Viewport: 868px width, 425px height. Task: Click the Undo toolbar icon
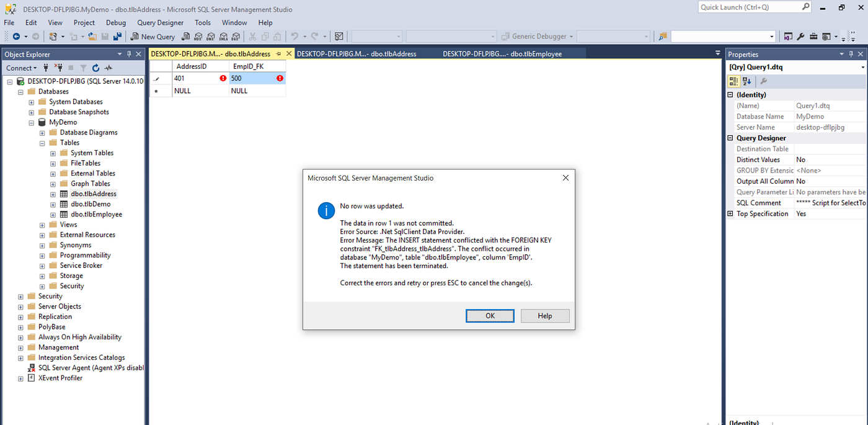coord(294,36)
